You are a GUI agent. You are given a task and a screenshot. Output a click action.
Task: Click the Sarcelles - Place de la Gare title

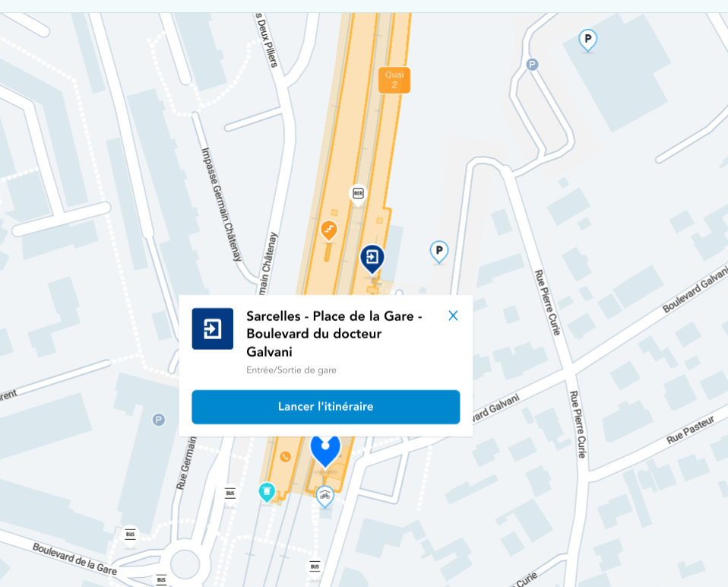[x=334, y=334]
